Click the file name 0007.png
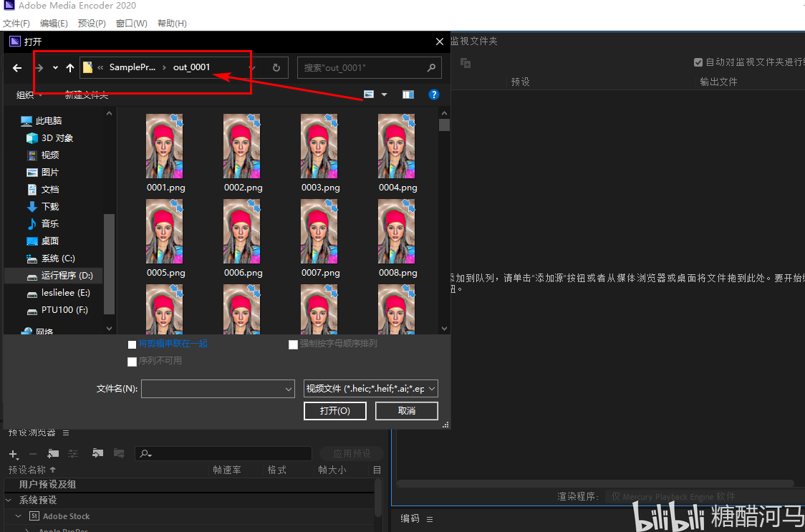The height and width of the screenshot is (532, 805). pyautogui.click(x=320, y=274)
